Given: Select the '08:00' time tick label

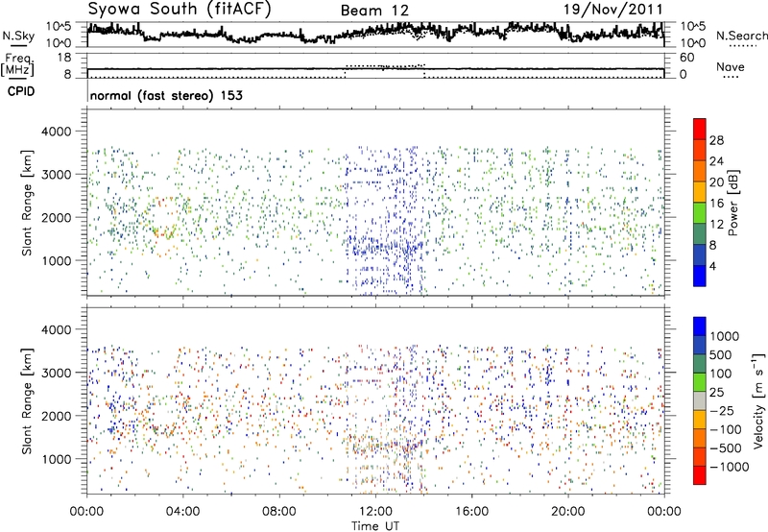Looking at the screenshot, I should 279,512.
